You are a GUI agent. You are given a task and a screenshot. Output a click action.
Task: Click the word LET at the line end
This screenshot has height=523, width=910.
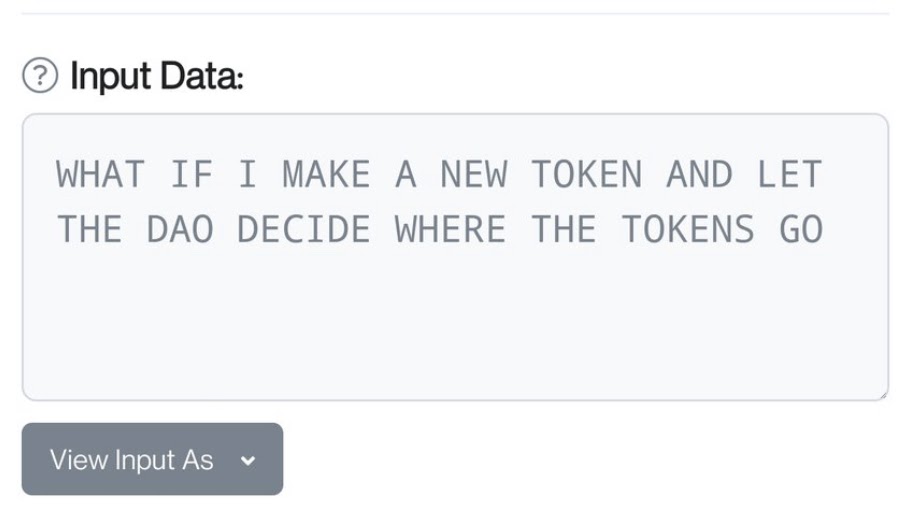[x=789, y=175]
